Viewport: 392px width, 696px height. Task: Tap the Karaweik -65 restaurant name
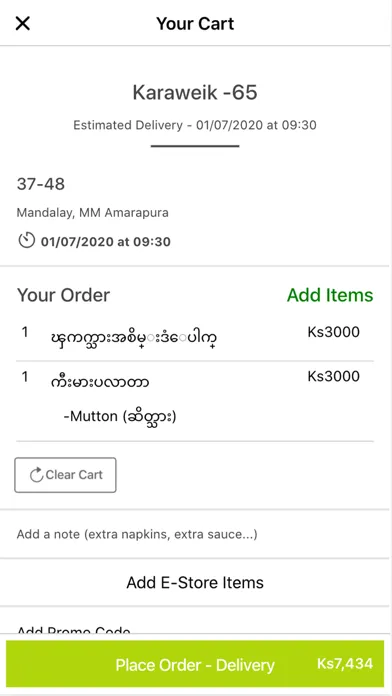195,93
